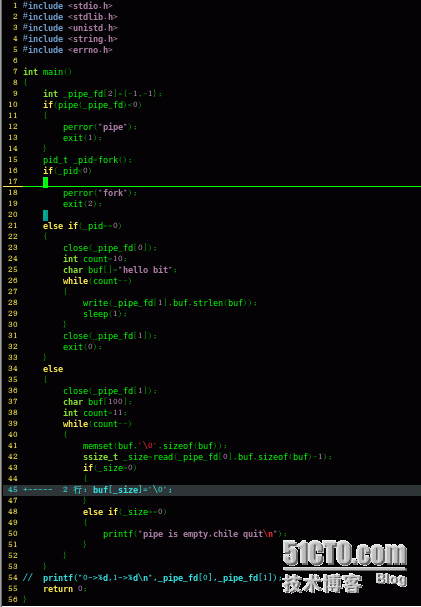The image size is (421, 607).
Task: Click 'while(count--)' on line 39
Action: pos(98,424)
